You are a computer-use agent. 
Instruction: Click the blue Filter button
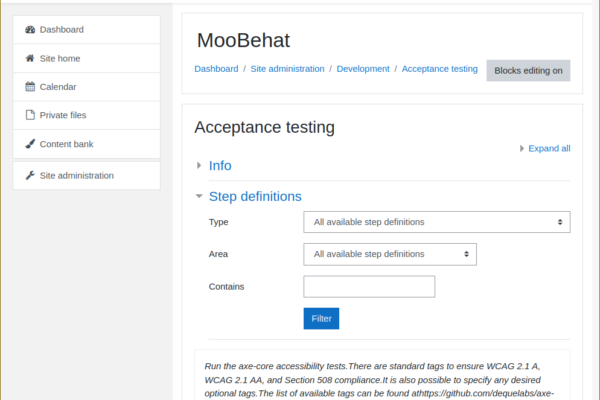coord(321,318)
